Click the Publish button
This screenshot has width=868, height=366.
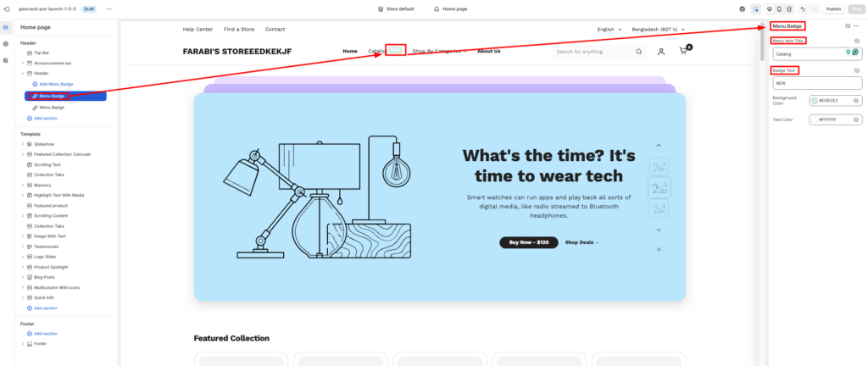[x=833, y=8]
